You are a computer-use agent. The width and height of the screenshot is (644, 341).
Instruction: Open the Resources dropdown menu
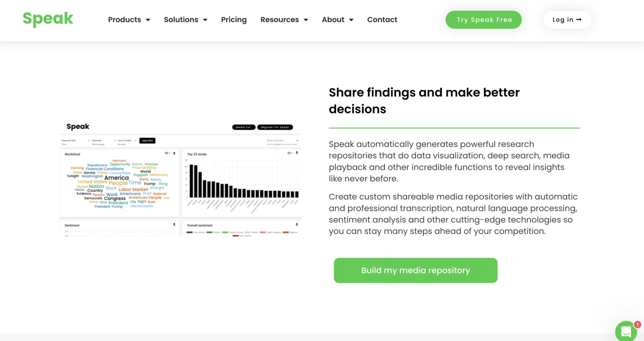tap(284, 20)
